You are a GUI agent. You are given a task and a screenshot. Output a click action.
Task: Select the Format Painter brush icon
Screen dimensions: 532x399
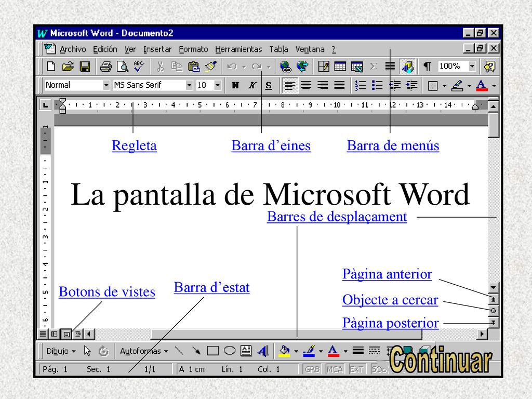tap(211, 66)
